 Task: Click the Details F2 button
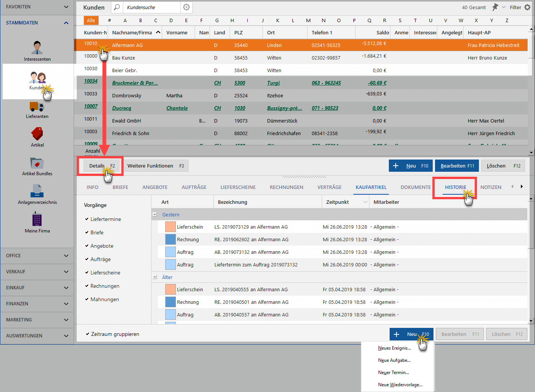point(102,166)
